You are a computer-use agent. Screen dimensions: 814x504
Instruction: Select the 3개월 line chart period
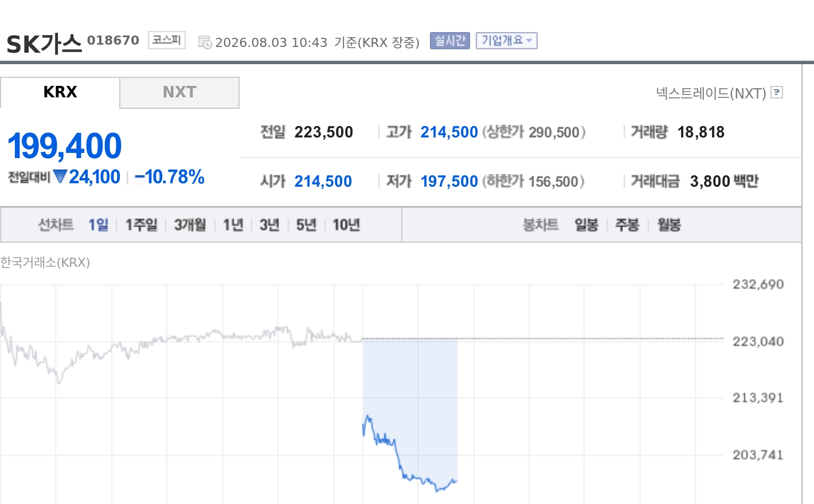pyautogui.click(x=190, y=225)
